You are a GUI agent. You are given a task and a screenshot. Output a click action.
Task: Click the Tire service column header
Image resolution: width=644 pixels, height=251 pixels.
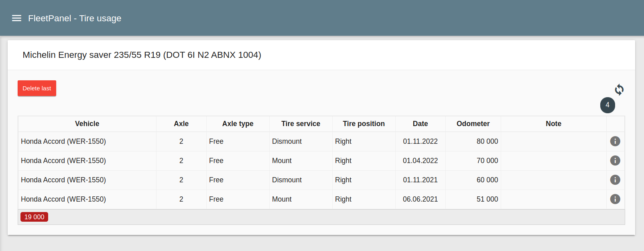coord(301,124)
